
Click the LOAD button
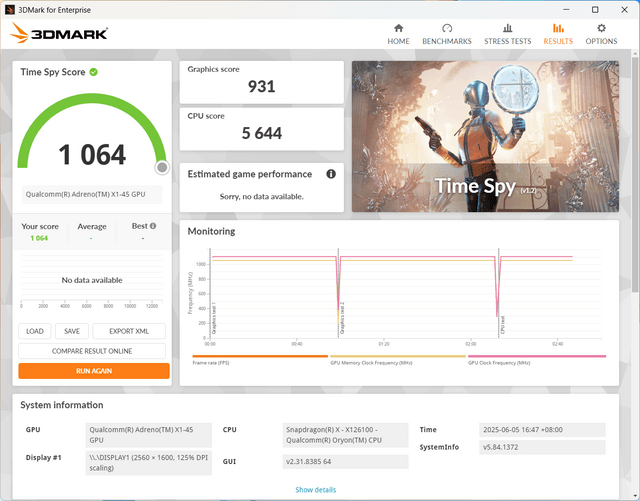point(35,331)
